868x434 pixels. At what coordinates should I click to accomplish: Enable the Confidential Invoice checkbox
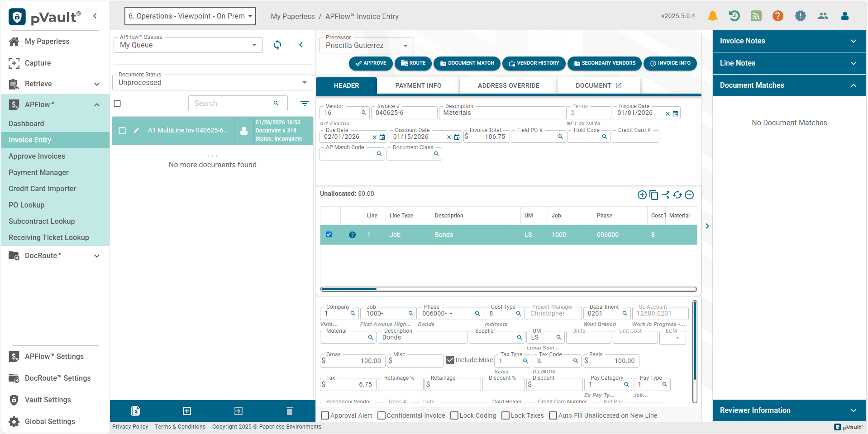click(382, 415)
